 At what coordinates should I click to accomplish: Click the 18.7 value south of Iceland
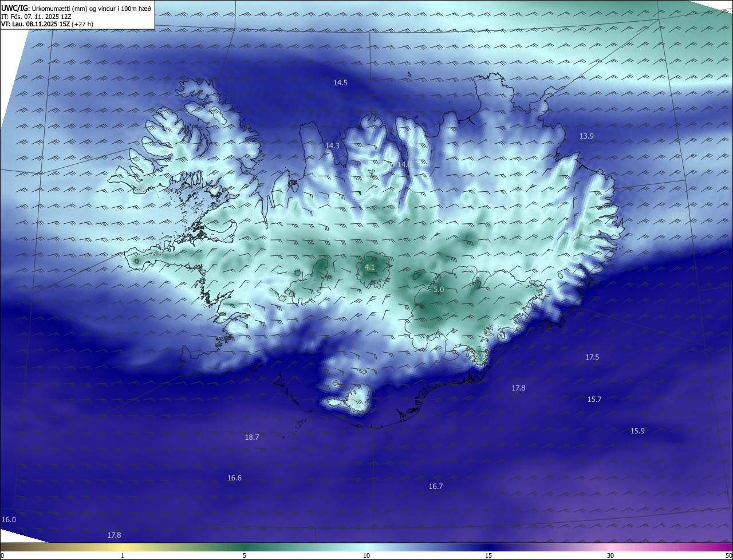[252, 437]
